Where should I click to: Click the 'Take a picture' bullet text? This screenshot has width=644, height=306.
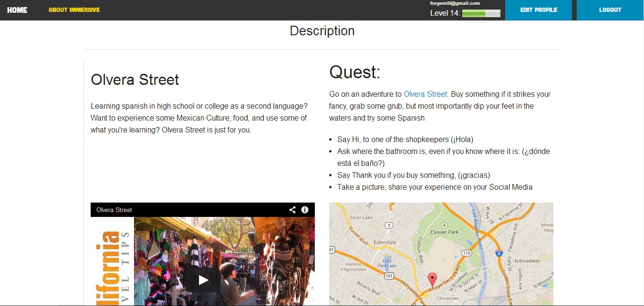point(435,187)
